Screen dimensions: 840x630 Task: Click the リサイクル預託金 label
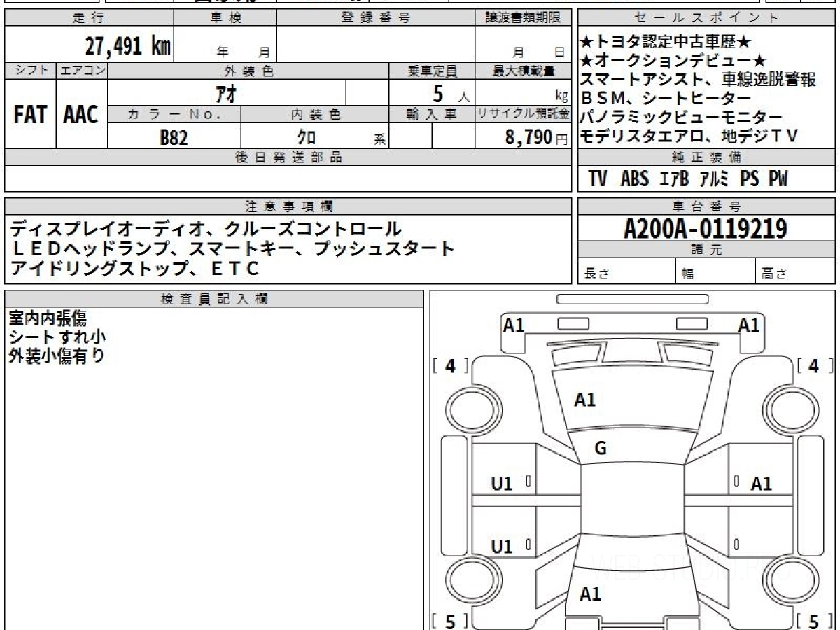coord(523,114)
